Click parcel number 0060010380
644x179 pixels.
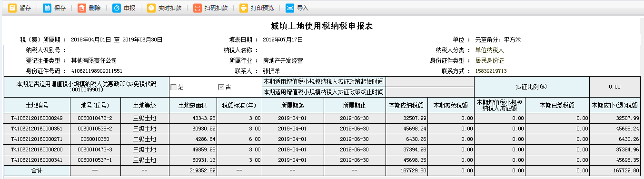click(95, 139)
